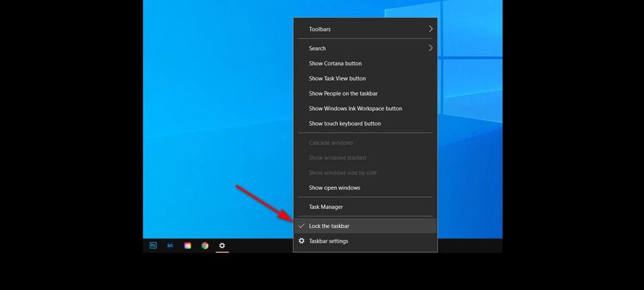
Task: Toggle Show Task View button option
Action: (x=365, y=79)
